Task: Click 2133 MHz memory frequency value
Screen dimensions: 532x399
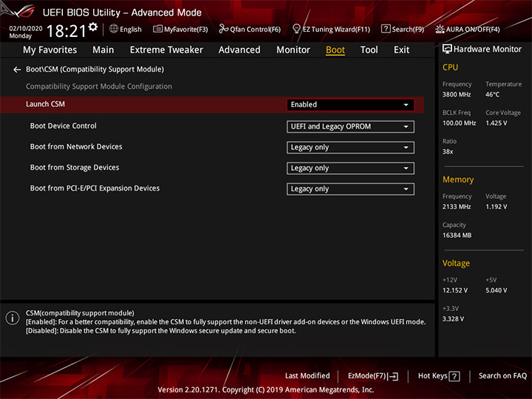Action: [457, 207]
